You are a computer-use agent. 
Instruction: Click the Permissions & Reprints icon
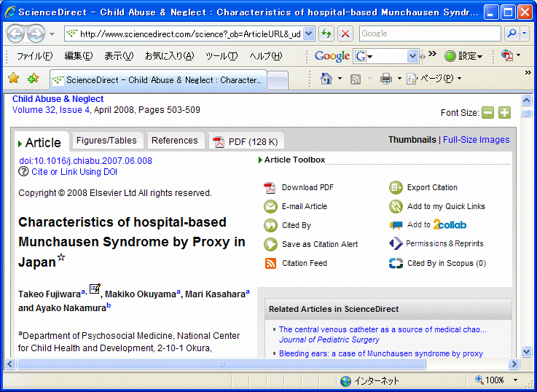(396, 243)
